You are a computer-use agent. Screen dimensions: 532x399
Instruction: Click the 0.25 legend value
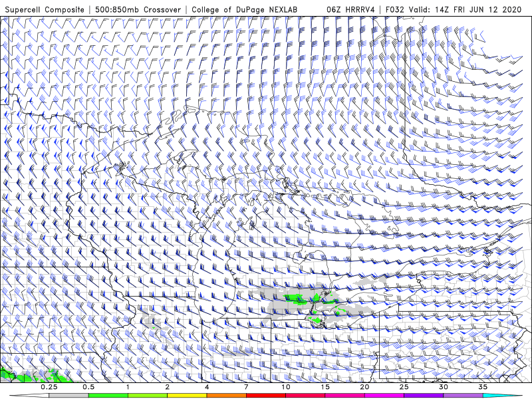click(x=49, y=387)
